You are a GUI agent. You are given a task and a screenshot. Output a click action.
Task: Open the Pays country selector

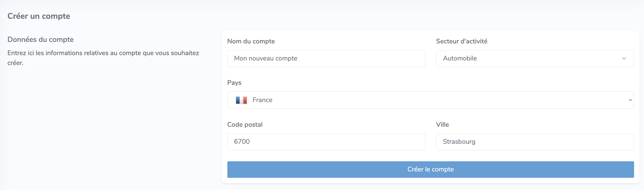[430, 100]
